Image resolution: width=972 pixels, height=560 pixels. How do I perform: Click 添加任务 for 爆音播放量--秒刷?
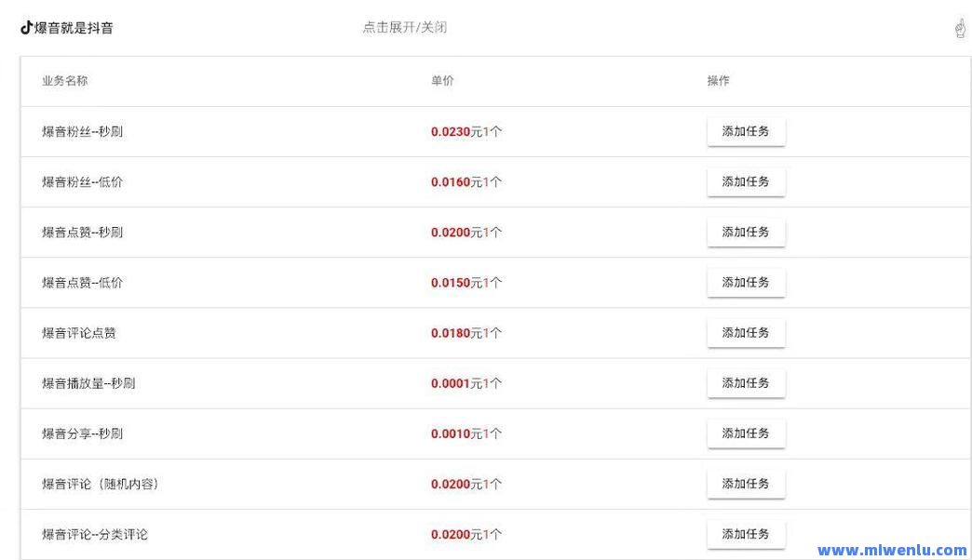click(746, 382)
